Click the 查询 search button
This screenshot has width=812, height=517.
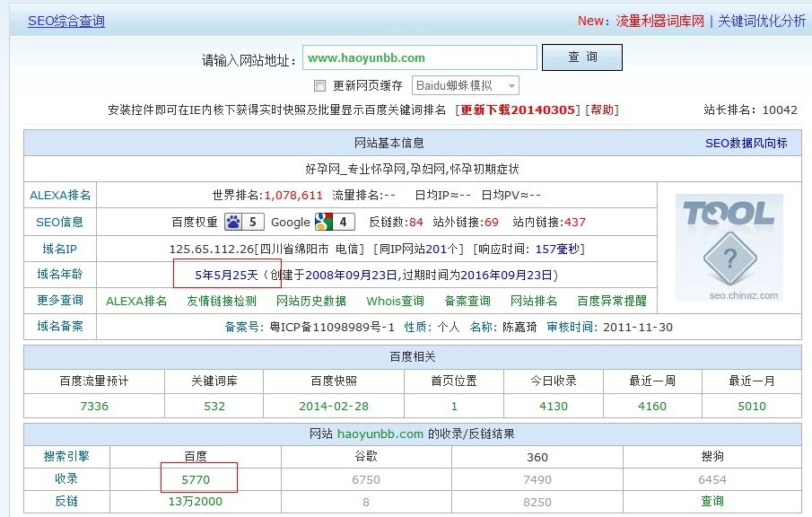click(582, 57)
